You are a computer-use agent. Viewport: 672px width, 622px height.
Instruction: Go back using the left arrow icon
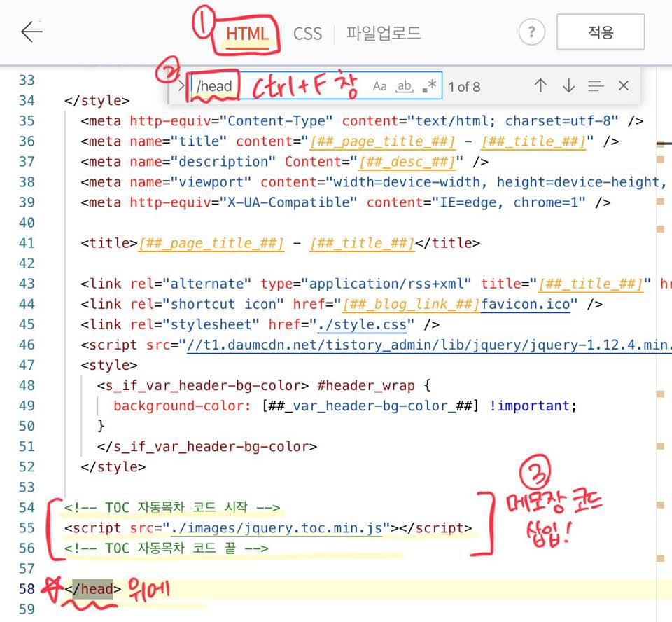point(31,32)
